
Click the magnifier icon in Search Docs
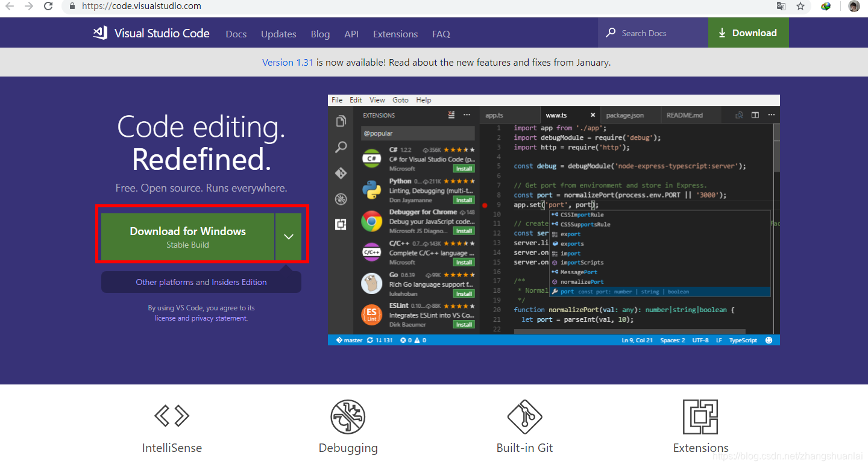(611, 33)
